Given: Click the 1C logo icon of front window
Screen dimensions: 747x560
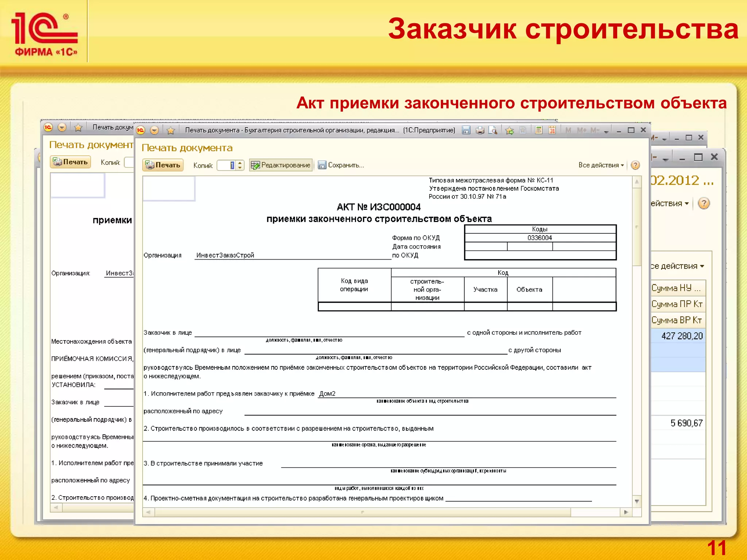Looking at the screenshot, I should tap(141, 130).
